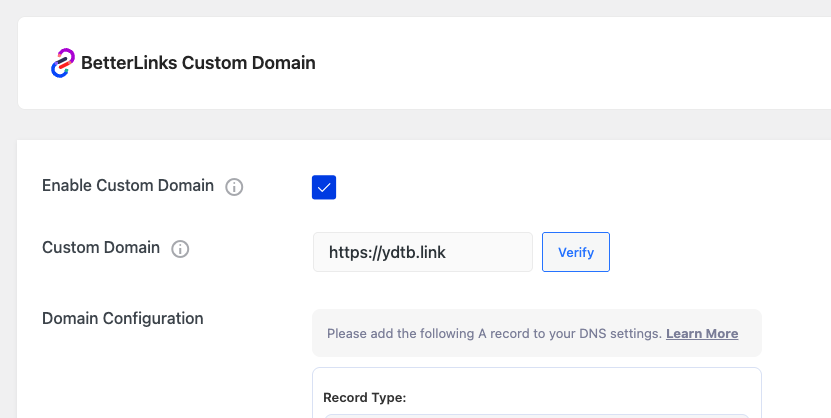Click the DNS A record notice text
The image size is (831, 418).
(494, 334)
